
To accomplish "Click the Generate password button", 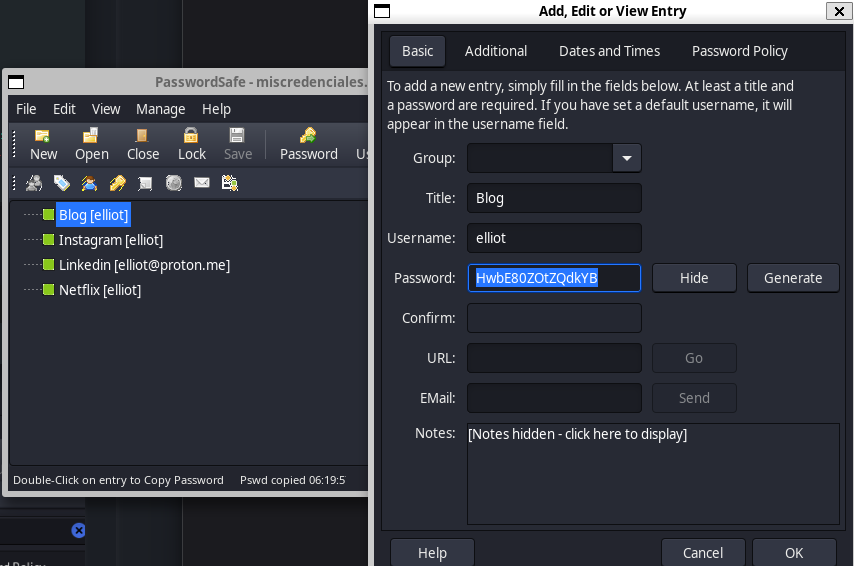I will pos(792,278).
